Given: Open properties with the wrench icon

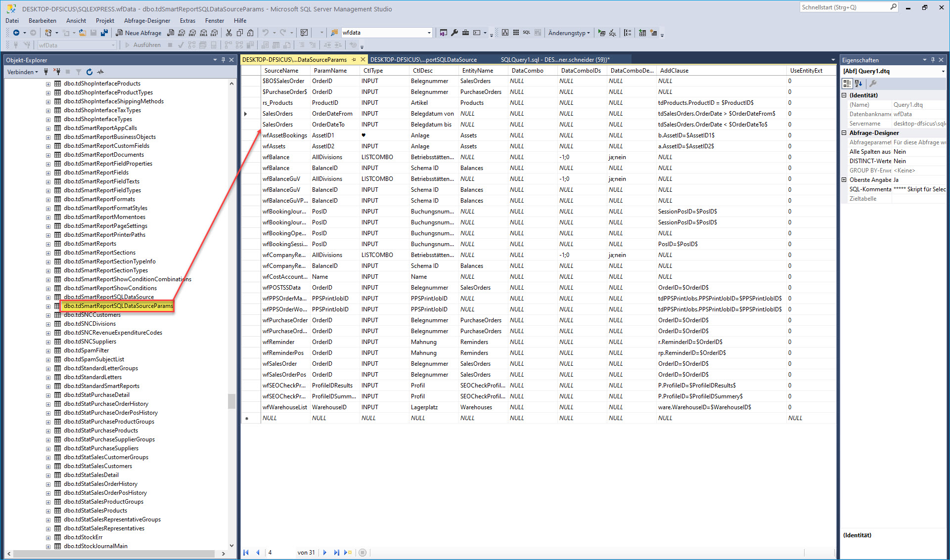Looking at the screenshot, I should 454,33.
